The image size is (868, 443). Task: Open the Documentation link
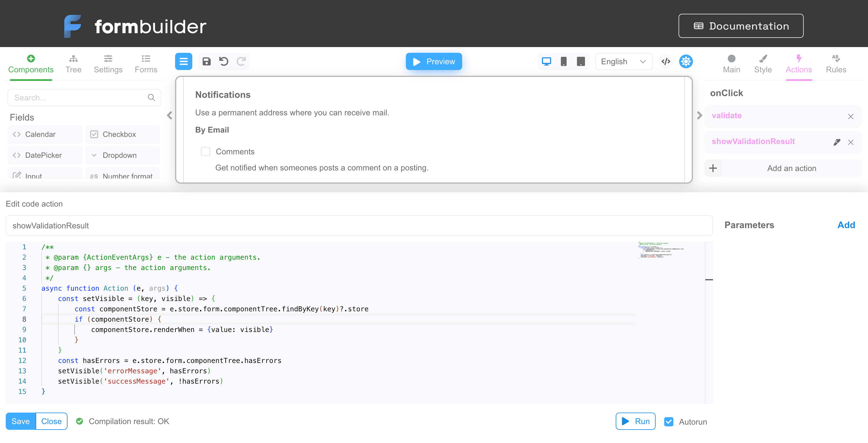coord(741,26)
